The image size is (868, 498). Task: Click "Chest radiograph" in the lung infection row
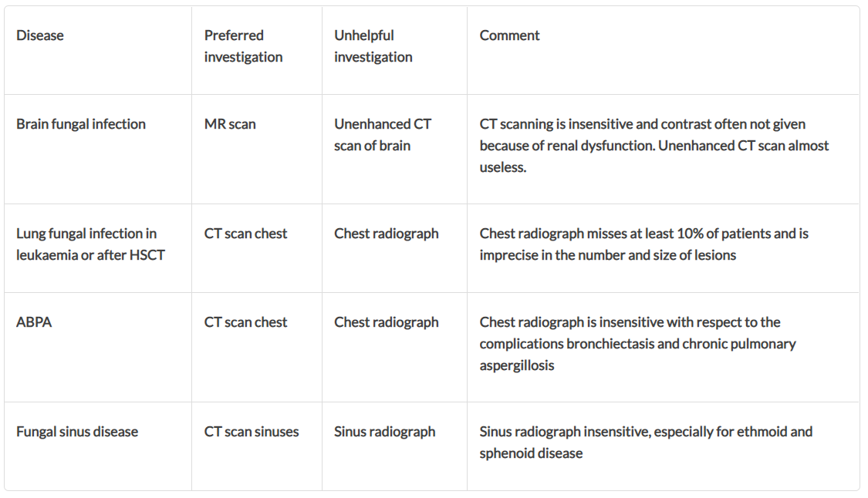click(386, 234)
